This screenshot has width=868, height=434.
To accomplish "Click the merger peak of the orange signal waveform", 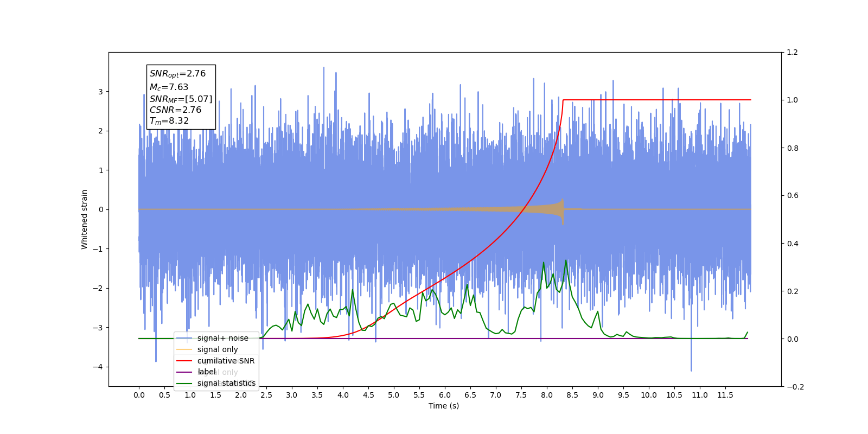I will (563, 211).
